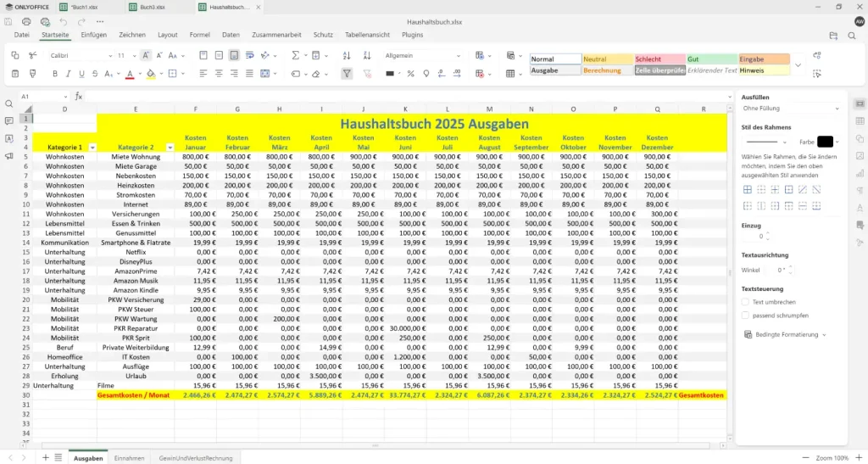
Task: Open the Allgemein number format dropdown
Action: 459,56
